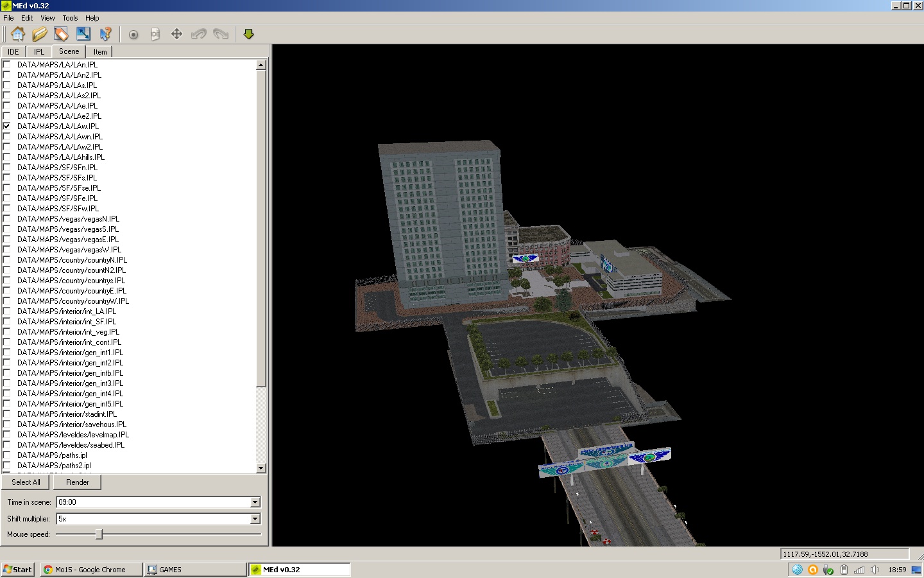
Task: Click the Mouse speed slider handle
Action: coord(99,534)
